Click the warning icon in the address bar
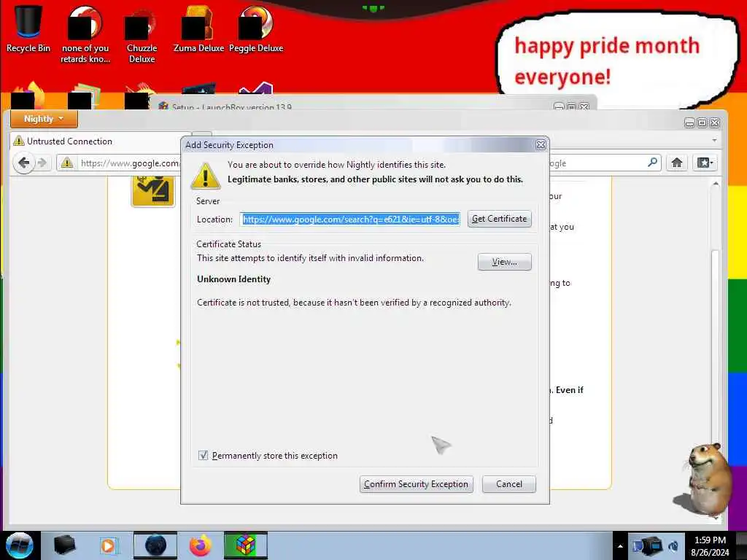The image size is (747, 560). [66, 163]
